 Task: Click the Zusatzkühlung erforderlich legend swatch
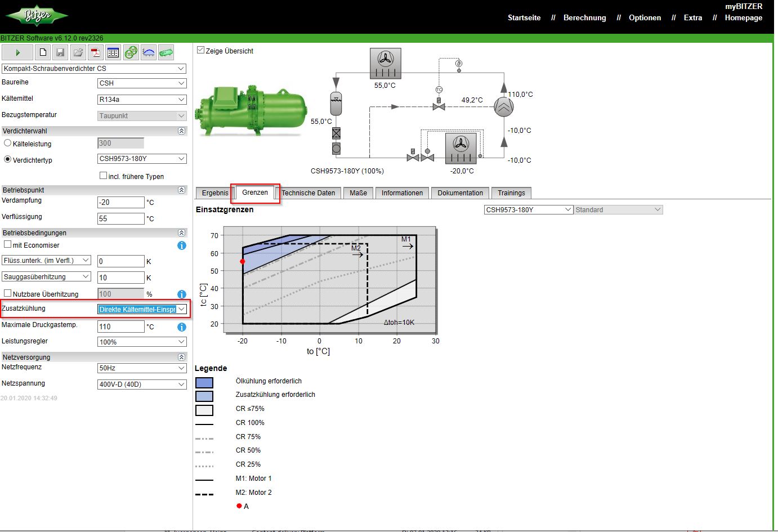[x=204, y=396]
